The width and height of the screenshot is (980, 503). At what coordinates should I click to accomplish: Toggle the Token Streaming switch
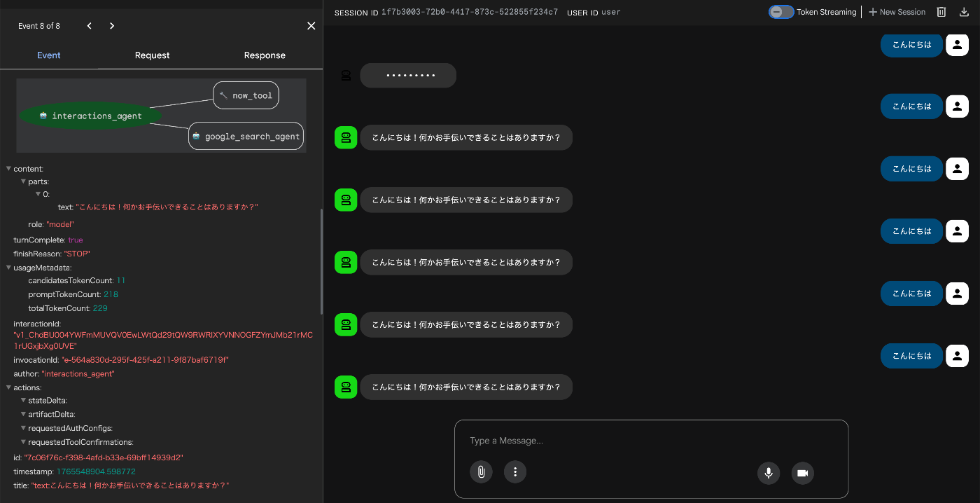(781, 12)
